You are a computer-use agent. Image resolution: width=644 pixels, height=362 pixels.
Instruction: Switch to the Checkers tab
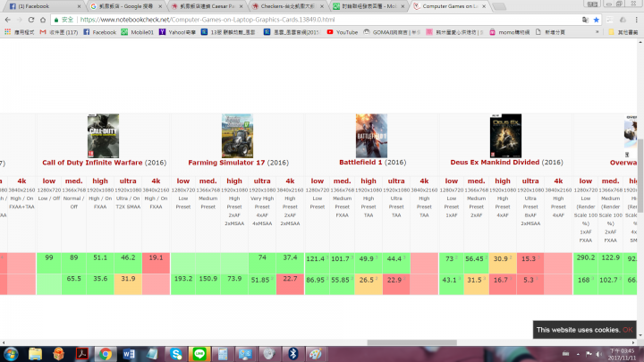(x=287, y=6)
